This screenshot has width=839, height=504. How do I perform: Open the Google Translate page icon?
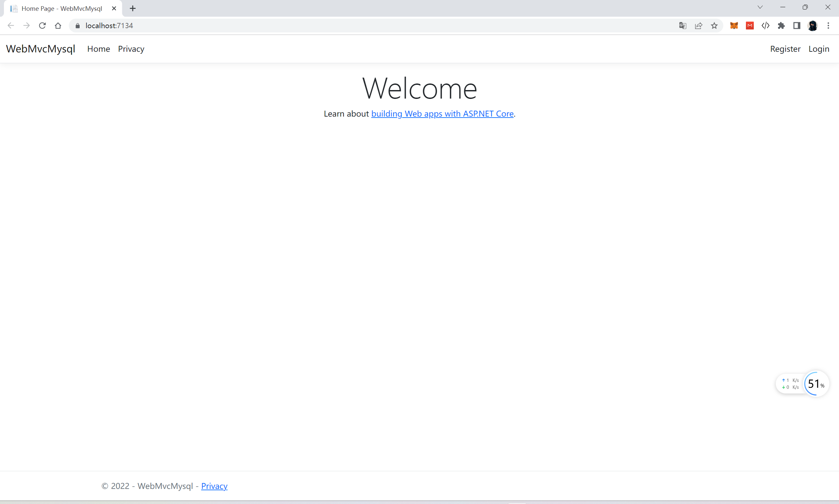(682, 26)
